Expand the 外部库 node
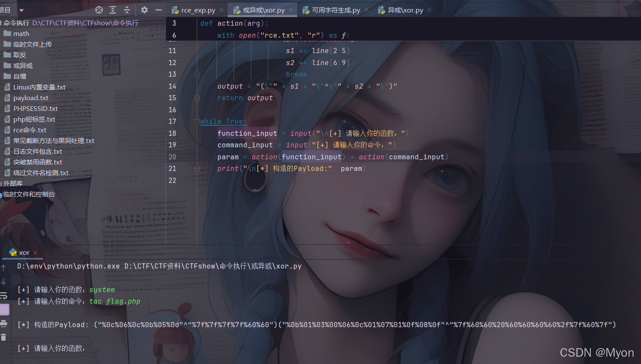The image size is (641, 364). pyautogui.click(x=13, y=183)
